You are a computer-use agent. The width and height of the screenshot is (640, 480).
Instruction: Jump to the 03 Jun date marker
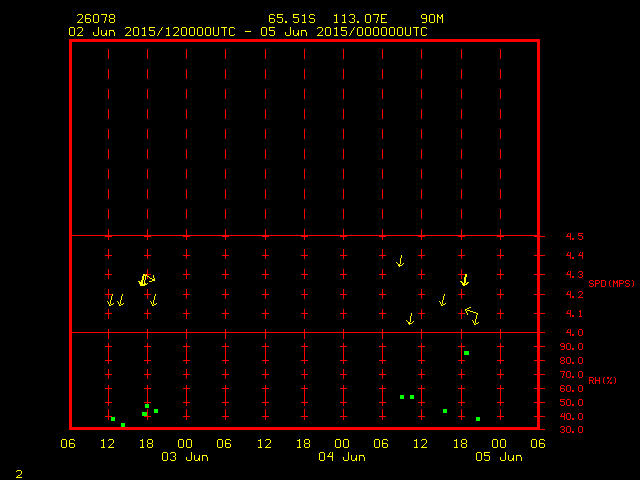click(x=185, y=457)
